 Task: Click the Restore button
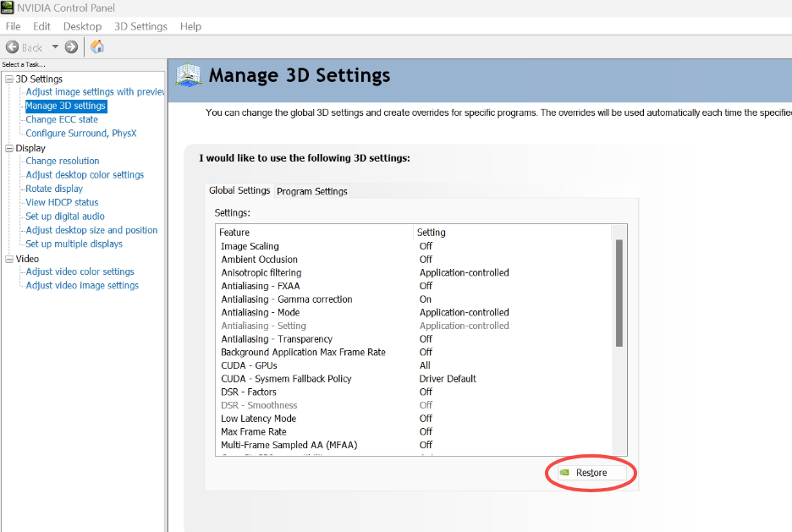[591, 473]
